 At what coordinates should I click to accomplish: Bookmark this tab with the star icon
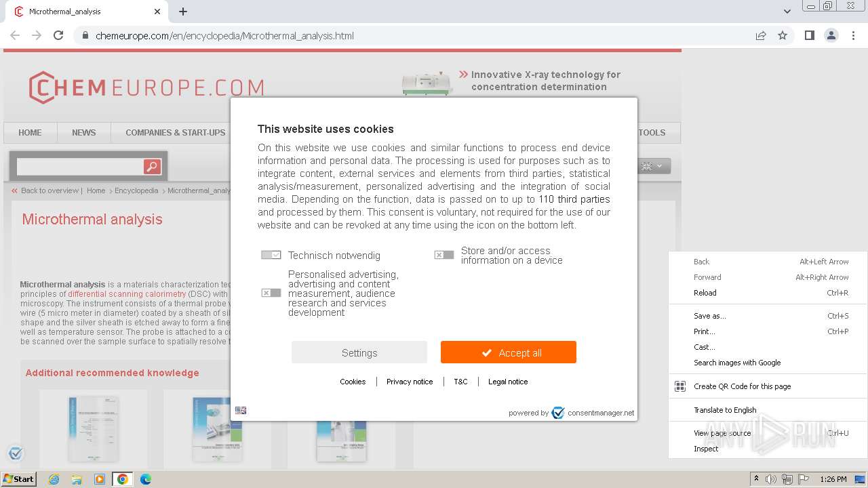783,35
